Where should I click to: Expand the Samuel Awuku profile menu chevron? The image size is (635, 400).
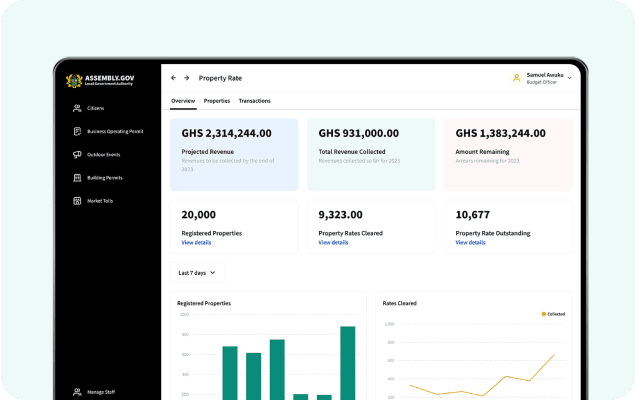click(569, 78)
